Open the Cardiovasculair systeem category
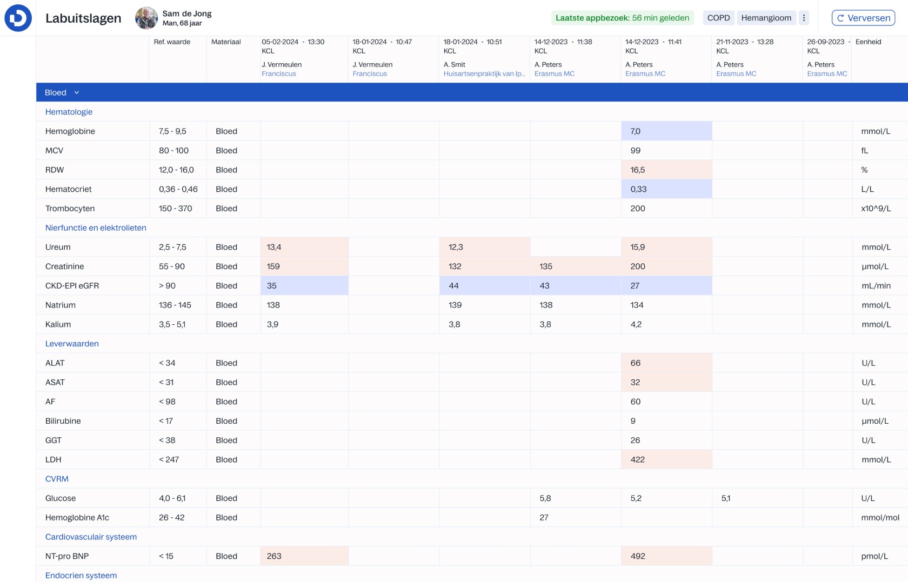The height and width of the screenshot is (588, 908). click(x=91, y=537)
